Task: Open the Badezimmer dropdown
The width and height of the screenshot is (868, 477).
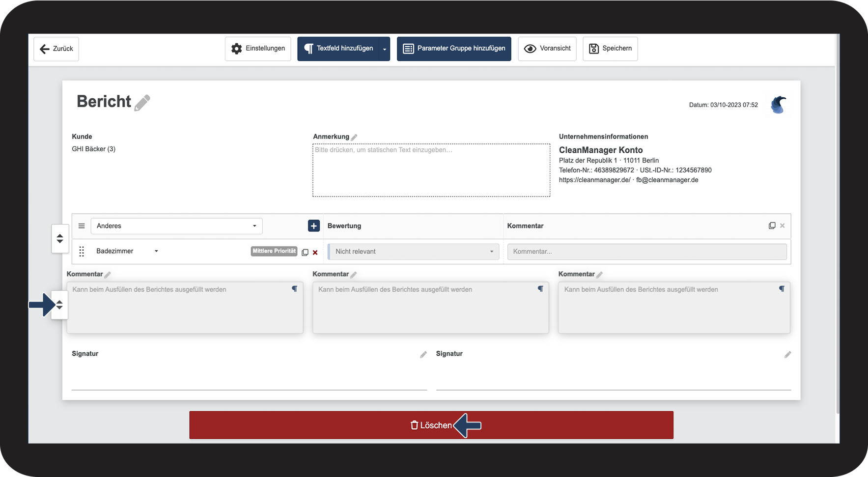Action: [x=128, y=251]
